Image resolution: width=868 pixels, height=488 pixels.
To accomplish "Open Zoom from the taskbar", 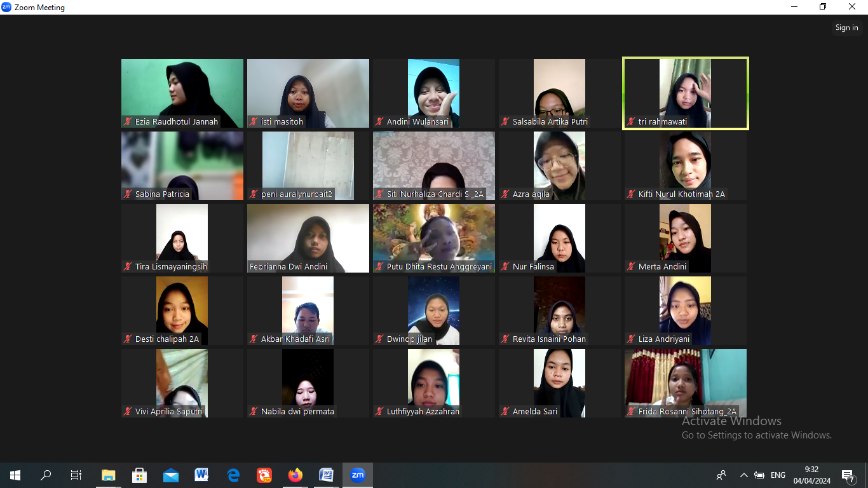I will click(358, 475).
